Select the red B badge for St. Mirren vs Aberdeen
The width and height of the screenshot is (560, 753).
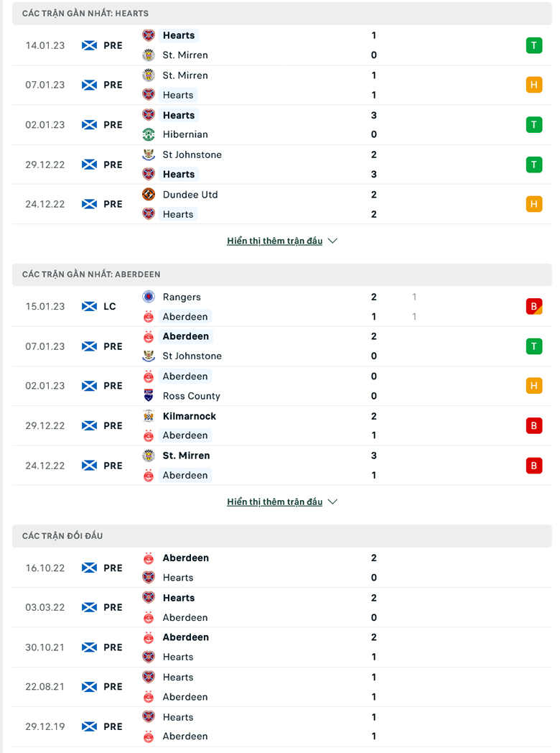tap(534, 465)
